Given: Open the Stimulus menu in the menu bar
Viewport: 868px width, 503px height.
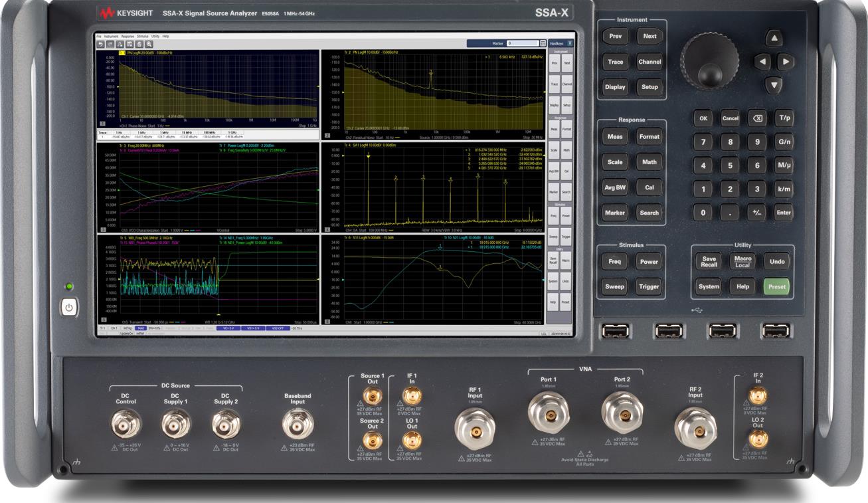Looking at the screenshot, I should click(142, 36).
